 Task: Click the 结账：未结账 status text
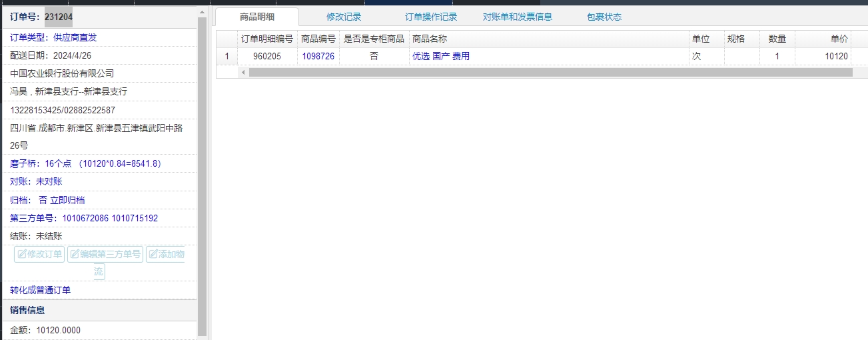point(36,236)
